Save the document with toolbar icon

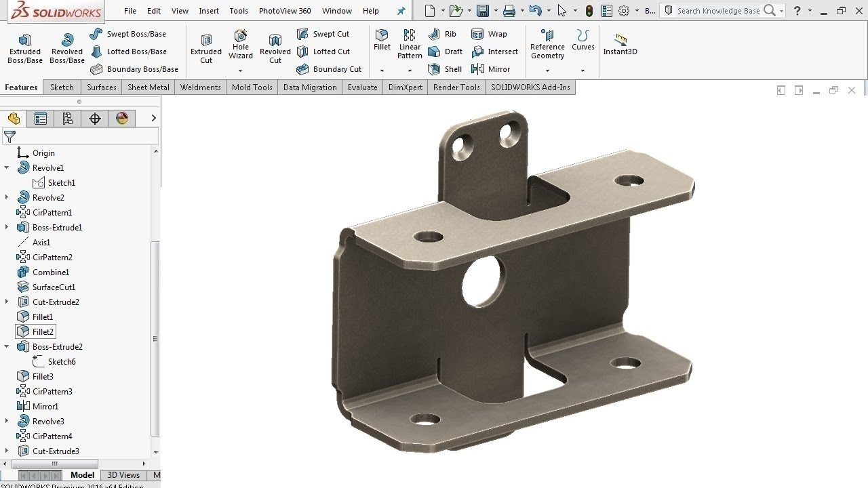coord(483,11)
